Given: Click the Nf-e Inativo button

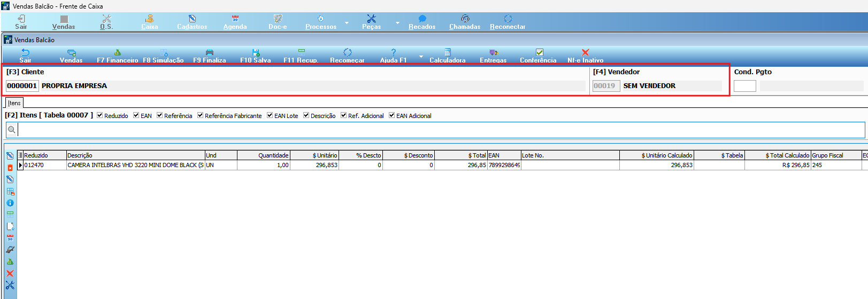Looking at the screenshot, I should click(x=585, y=56).
